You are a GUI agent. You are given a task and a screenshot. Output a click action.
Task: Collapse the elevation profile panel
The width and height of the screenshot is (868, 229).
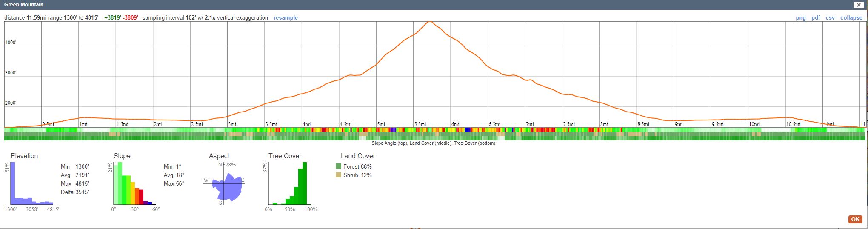click(x=851, y=18)
